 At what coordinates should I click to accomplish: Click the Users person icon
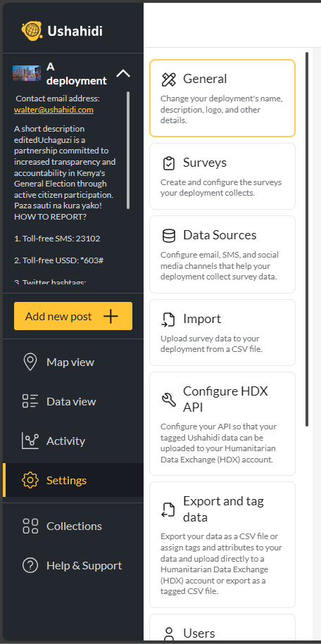tap(169, 634)
